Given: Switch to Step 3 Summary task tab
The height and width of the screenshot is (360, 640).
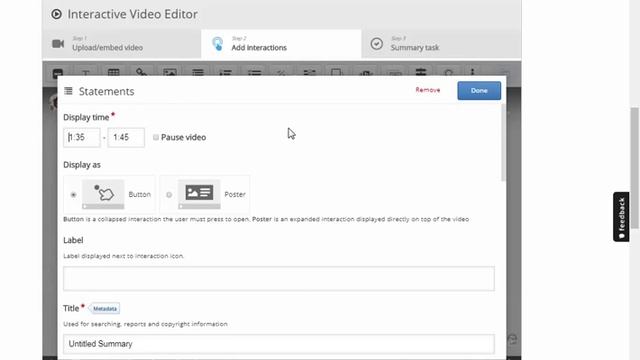Looking at the screenshot, I should tap(441, 44).
